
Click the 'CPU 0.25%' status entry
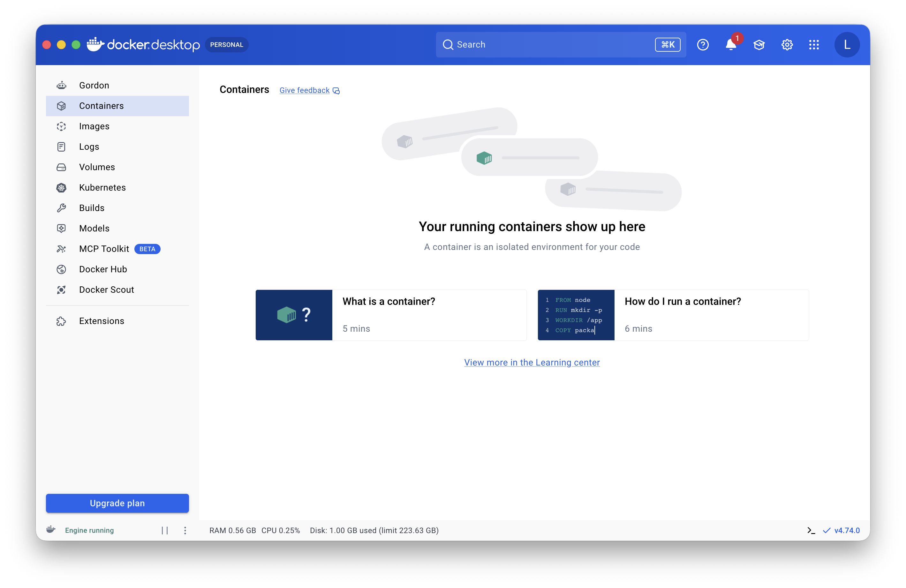coord(281,530)
